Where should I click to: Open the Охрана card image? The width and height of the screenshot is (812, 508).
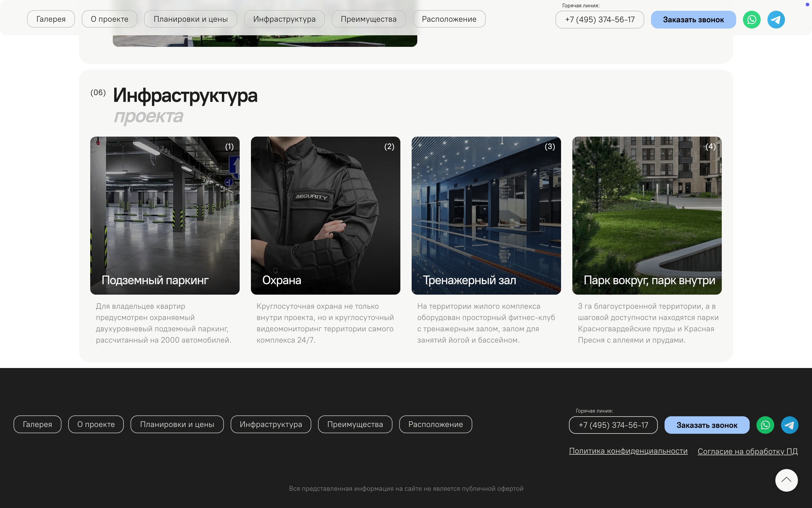[x=325, y=215]
